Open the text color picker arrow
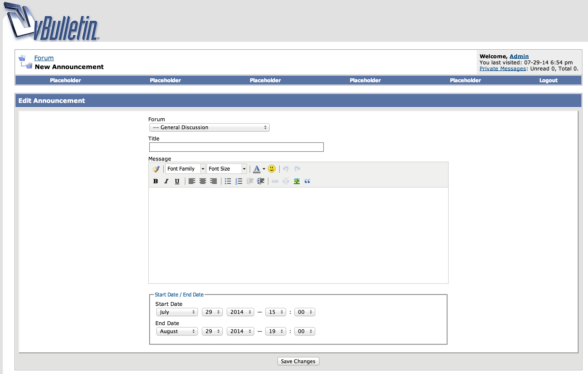Image resolution: width=588 pixels, height=374 pixels. coord(264,169)
